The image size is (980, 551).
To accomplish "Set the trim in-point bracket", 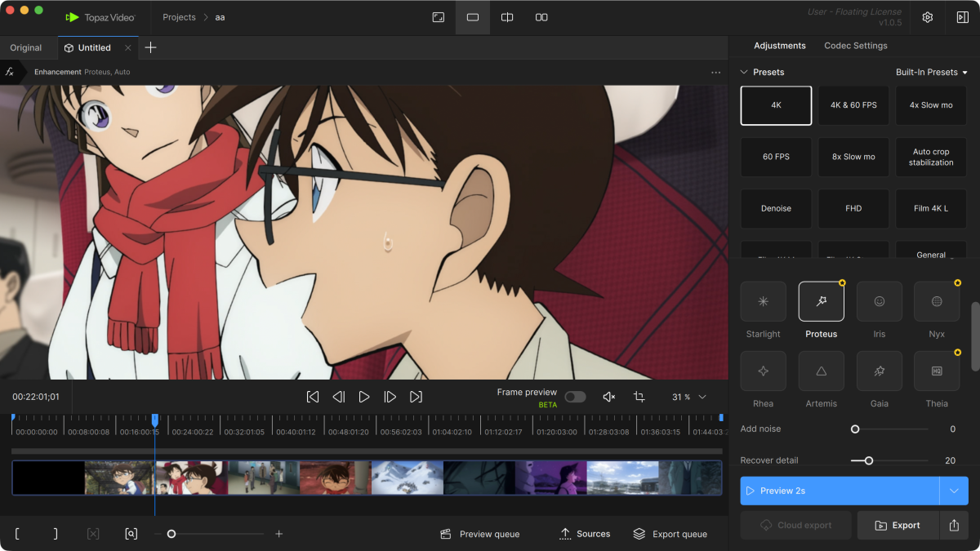I will (x=17, y=534).
